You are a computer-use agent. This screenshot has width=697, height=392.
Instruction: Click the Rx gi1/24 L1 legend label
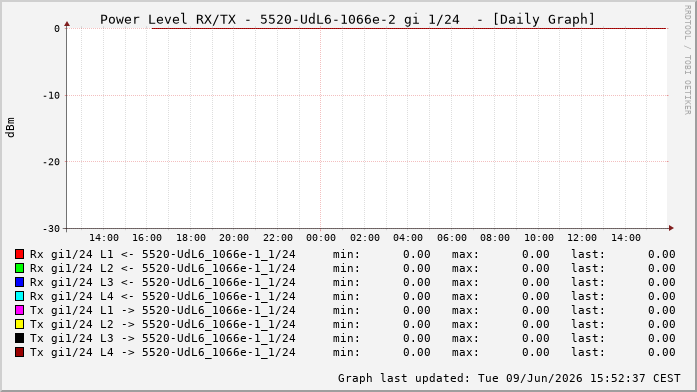pyautogui.click(x=162, y=254)
